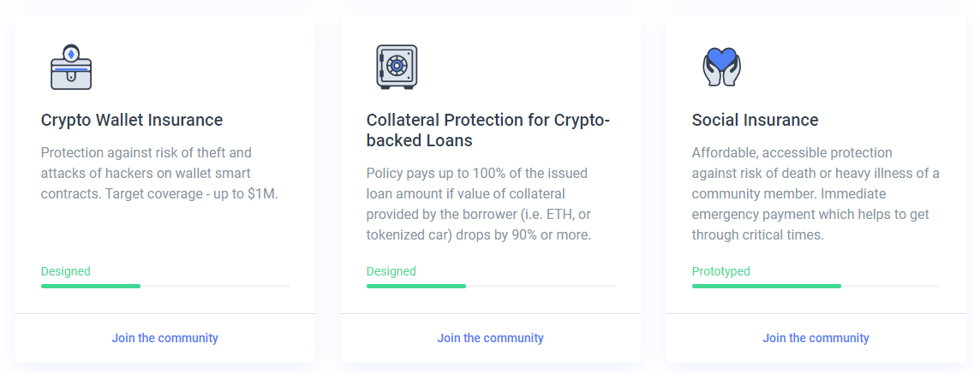Click the Social Insurance description paragraph
Viewport: 980px width, 373px height.
[x=815, y=193]
